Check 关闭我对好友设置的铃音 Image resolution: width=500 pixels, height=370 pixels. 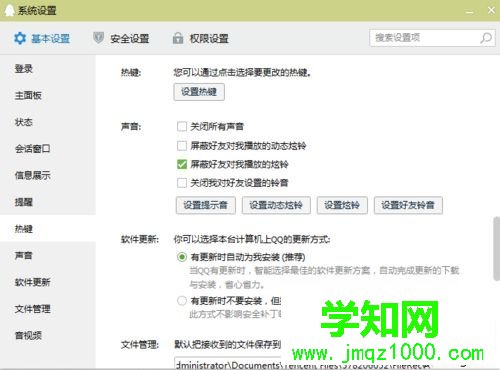point(182,183)
